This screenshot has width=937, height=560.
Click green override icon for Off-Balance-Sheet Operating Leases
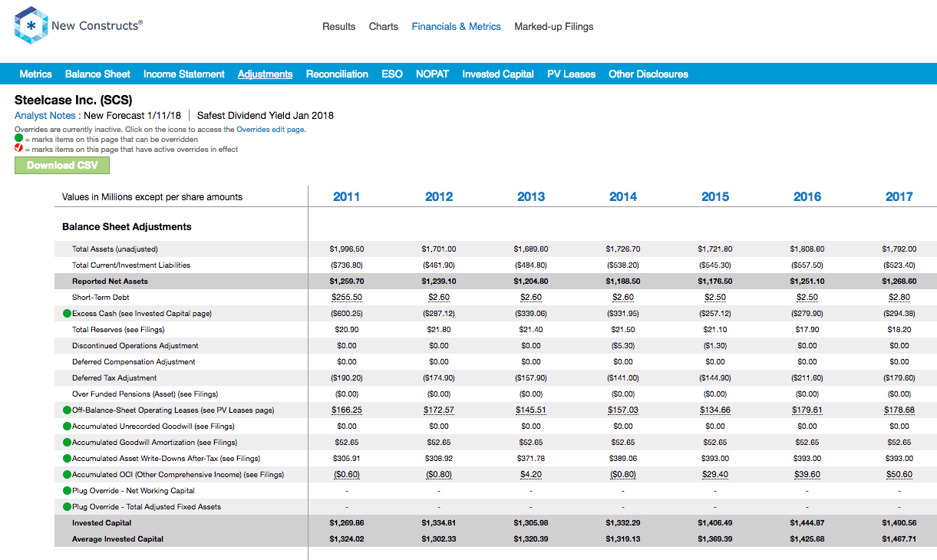click(68, 410)
